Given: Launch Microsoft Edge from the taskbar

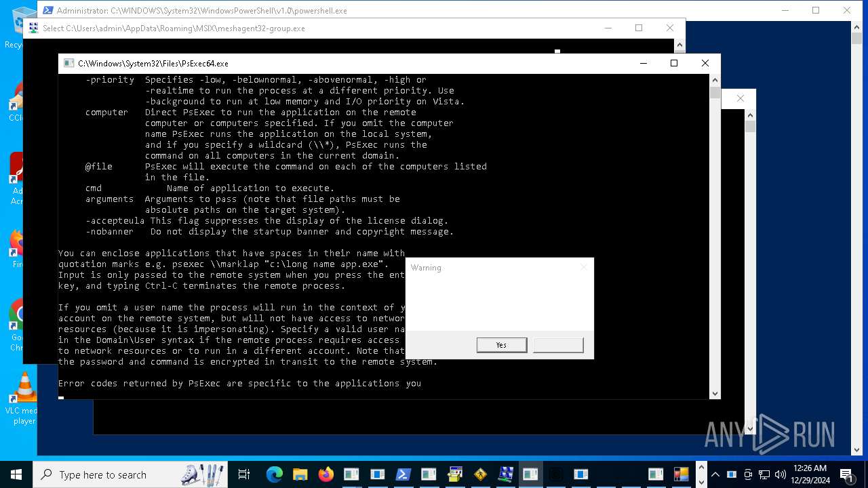Looking at the screenshot, I should (x=274, y=474).
